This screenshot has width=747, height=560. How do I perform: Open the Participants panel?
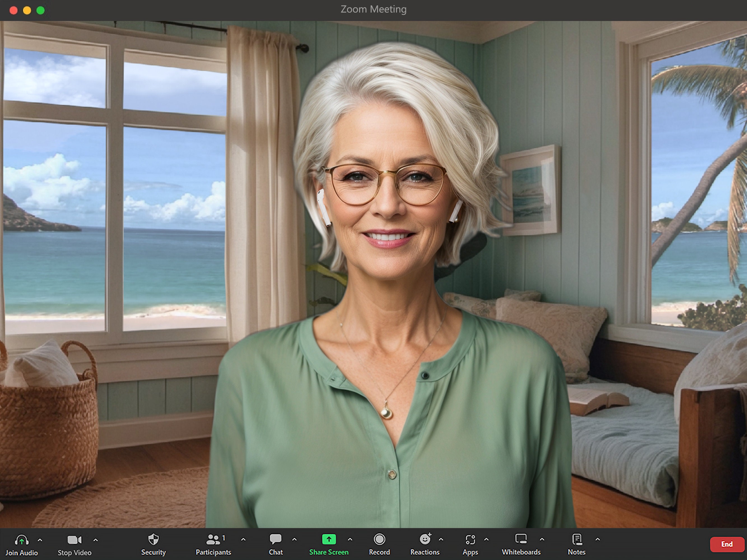213,539
